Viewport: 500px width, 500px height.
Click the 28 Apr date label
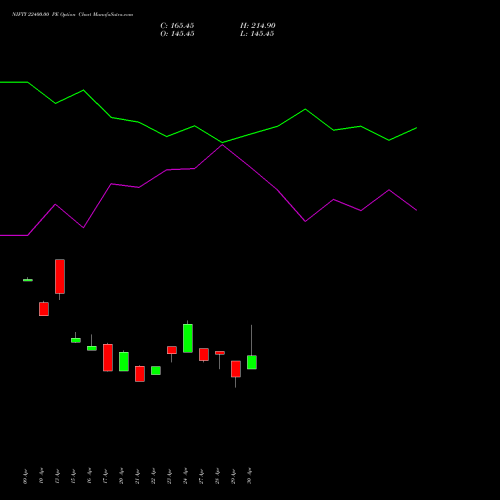pyautogui.click(x=217, y=476)
